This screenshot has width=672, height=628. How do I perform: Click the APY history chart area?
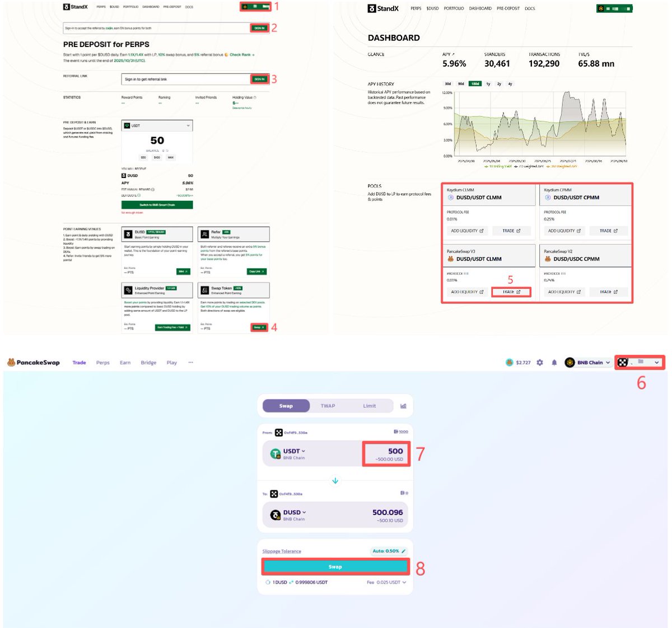click(x=540, y=124)
